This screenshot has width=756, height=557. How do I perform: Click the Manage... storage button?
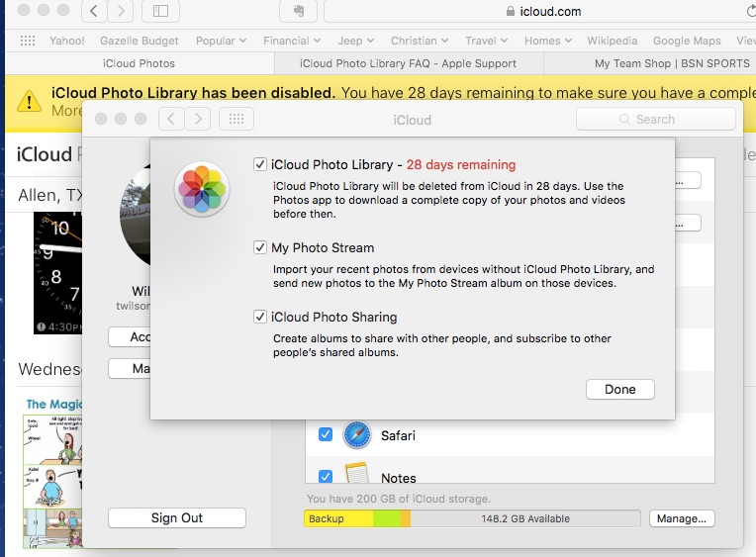coord(681,518)
